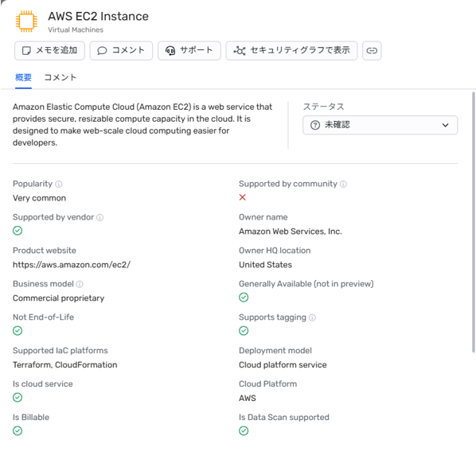Click the メモを追加 (add note) button
Image resolution: width=476 pixels, height=459 pixels.
click(x=50, y=51)
